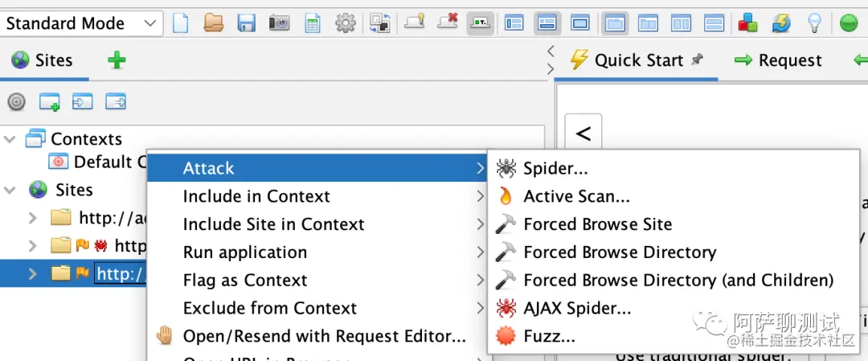The height and width of the screenshot is (361, 868).
Task: Open the Flag as Context submenu
Action: tap(317, 280)
